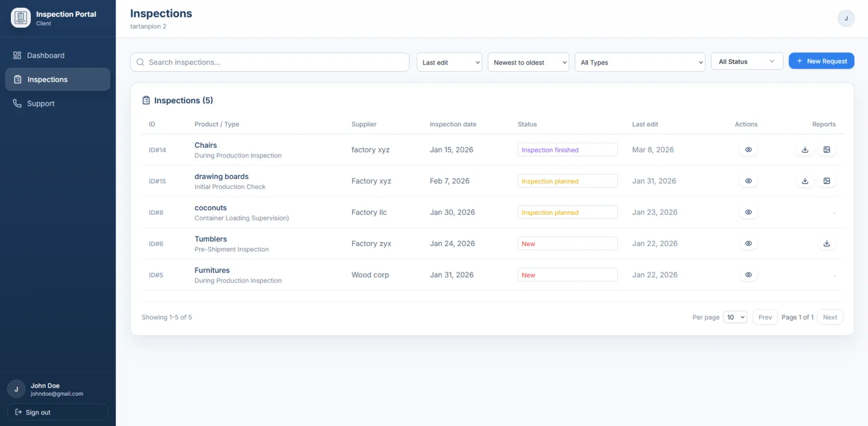Click the download report icon for Chairs
This screenshot has width=868, height=426.
(805, 150)
